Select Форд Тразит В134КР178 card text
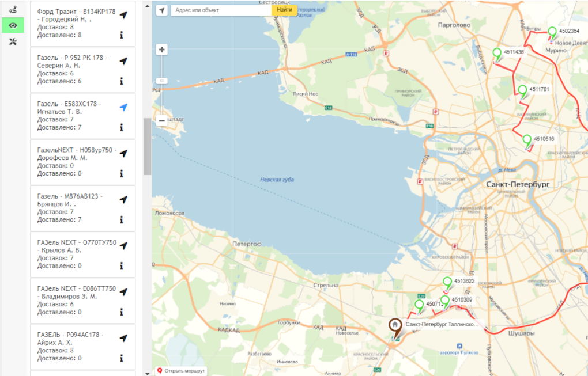 77,23
